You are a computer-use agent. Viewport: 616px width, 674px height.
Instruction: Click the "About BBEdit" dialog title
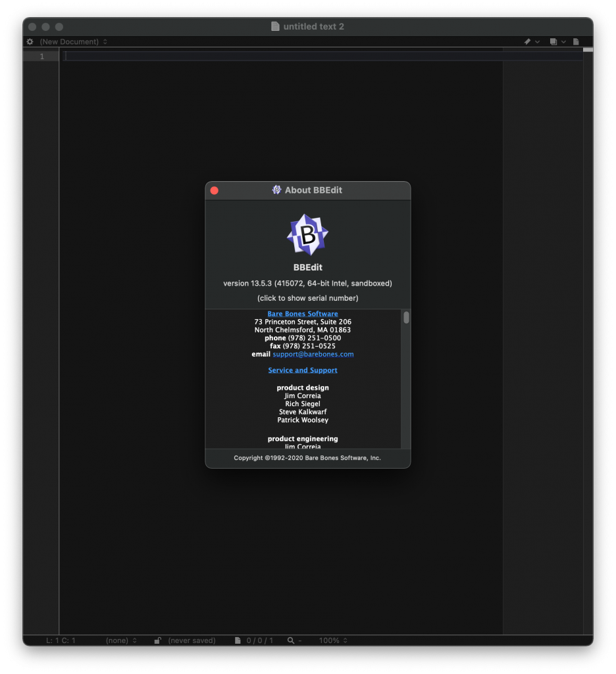(x=313, y=190)
